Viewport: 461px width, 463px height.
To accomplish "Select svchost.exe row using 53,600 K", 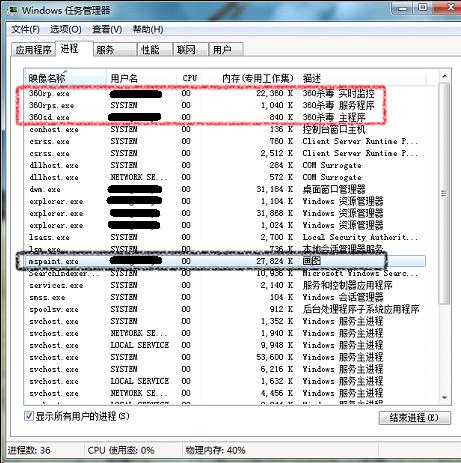I will [x=225, y=357].
